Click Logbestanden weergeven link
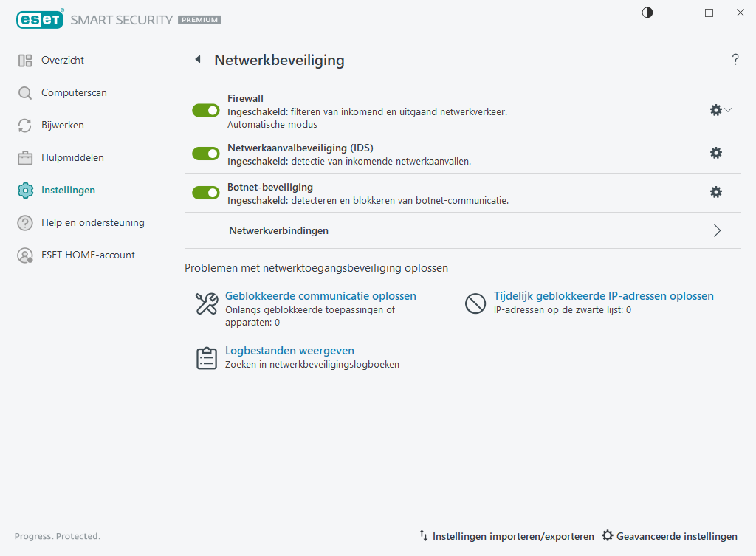Screen dimensions: 756x556 289,350
